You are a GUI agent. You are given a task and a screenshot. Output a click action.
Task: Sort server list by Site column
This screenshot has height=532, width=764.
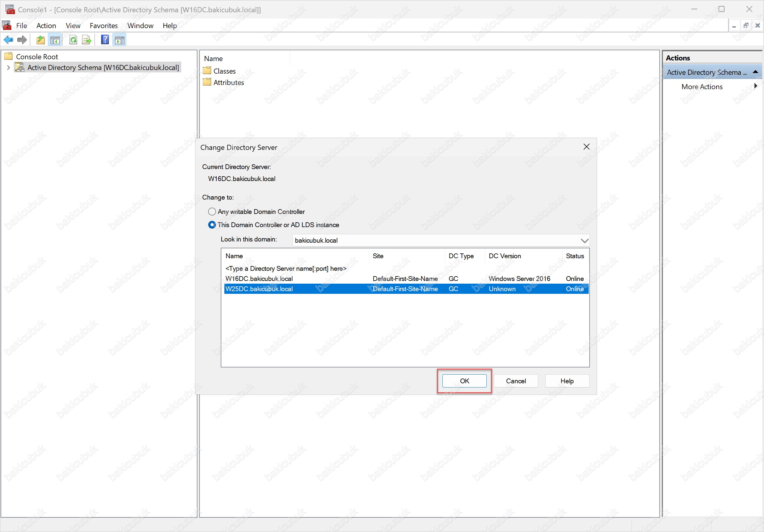tap(407, 256)
